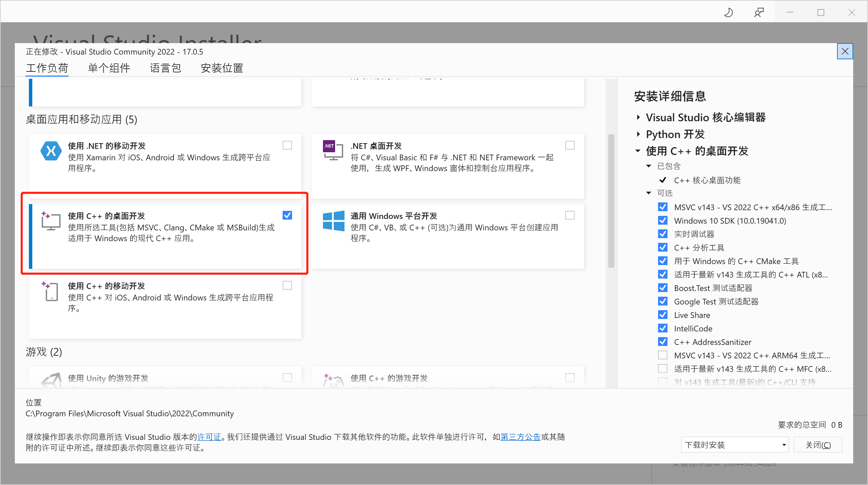This screenshot has height=485, width=868.
Task: Click the workloads list vertical scrollbar
Action: (x=611, y=201)
